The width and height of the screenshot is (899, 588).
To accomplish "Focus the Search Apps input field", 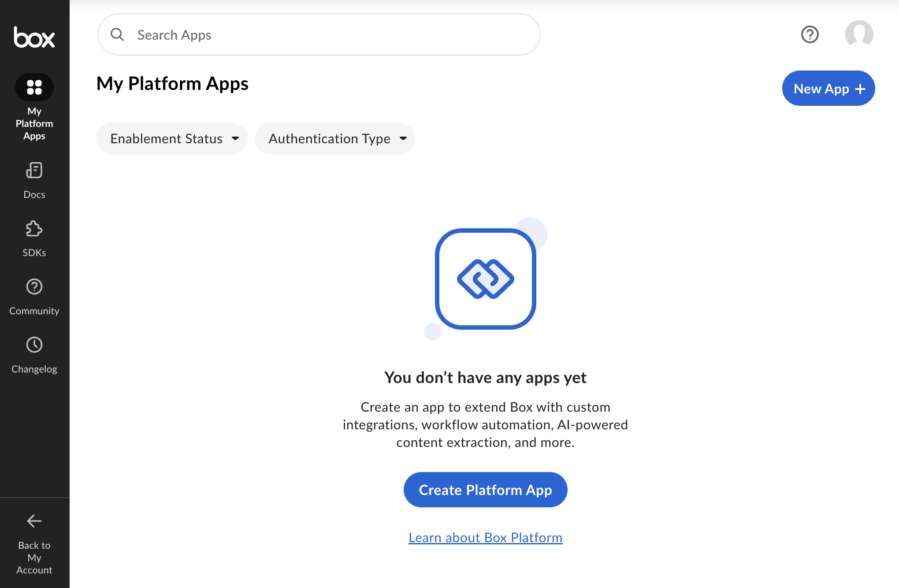I will click(x=326, y=35).
